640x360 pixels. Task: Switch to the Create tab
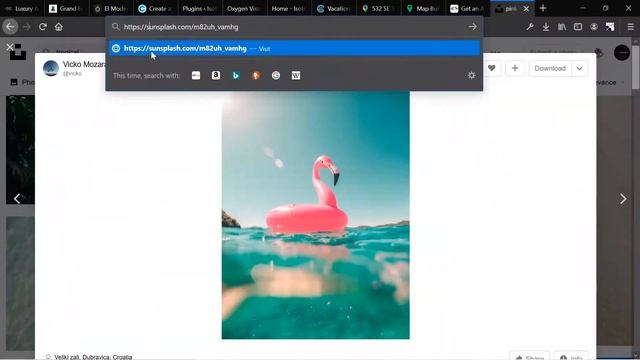point(156,9)
